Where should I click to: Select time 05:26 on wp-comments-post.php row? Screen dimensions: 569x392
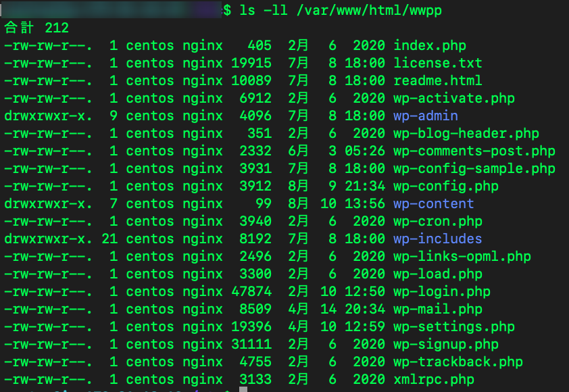pyautogui.click(x=365, y=151)
